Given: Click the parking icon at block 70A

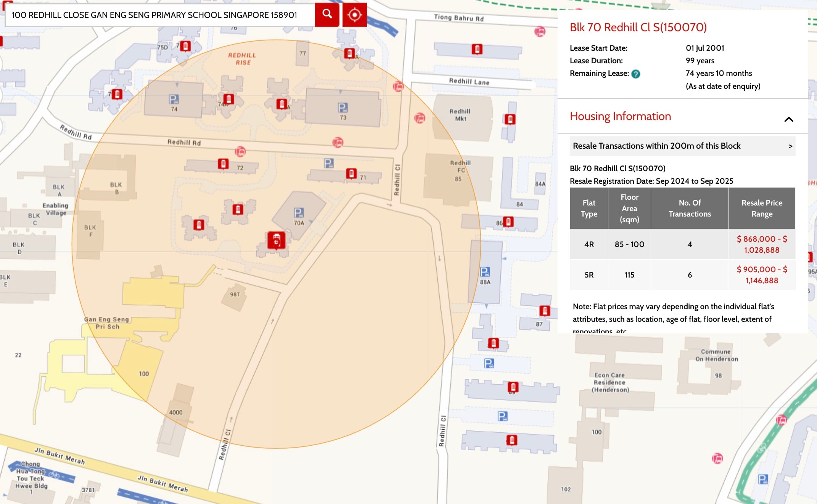Looking at the screenshot, I should (x=299, y=213).
